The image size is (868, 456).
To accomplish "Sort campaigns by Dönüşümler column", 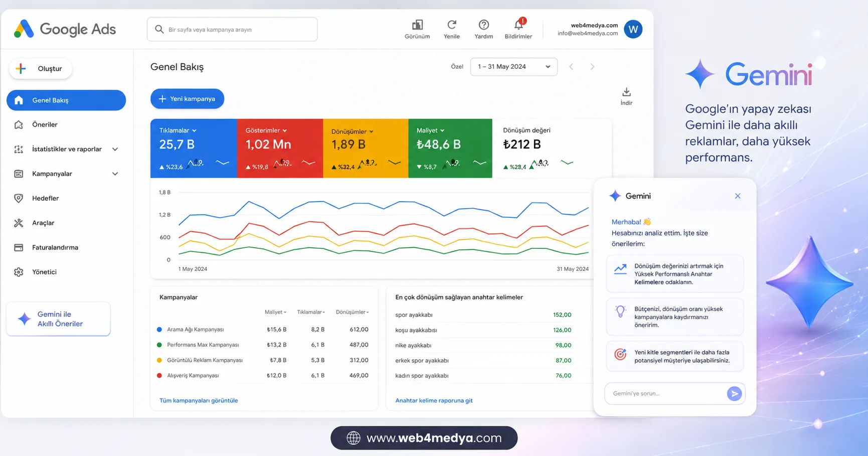I will point(353,312).
